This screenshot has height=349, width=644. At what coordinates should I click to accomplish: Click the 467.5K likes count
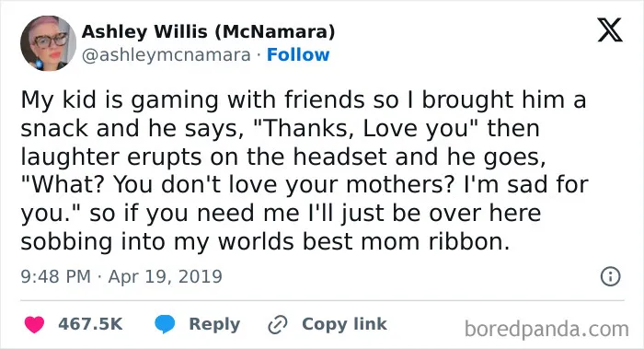[90, 324]
